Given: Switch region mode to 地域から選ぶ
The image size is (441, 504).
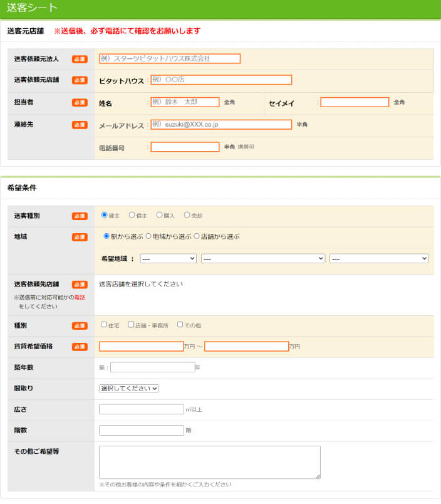Looking at the screenshot, I should tap(148, 236).
